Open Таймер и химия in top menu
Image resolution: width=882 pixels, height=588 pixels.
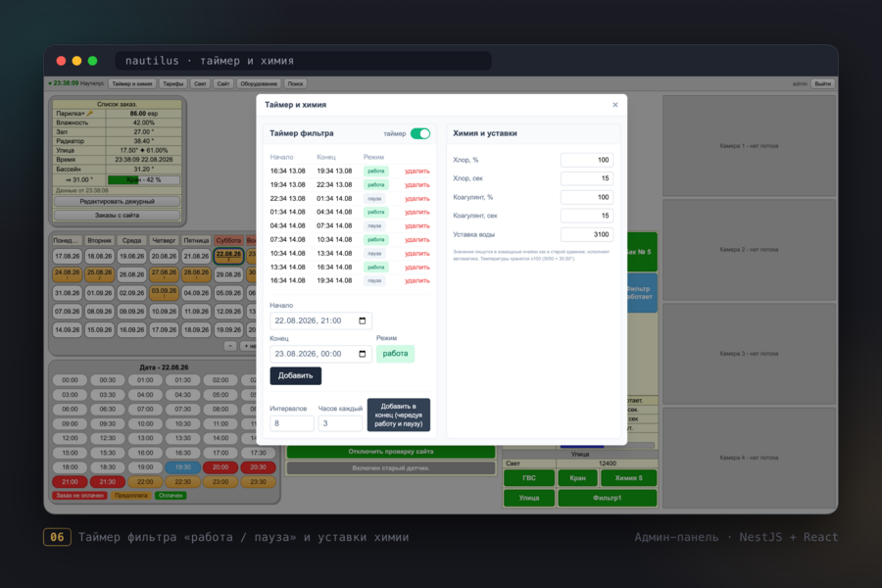[x=132, y=84]
